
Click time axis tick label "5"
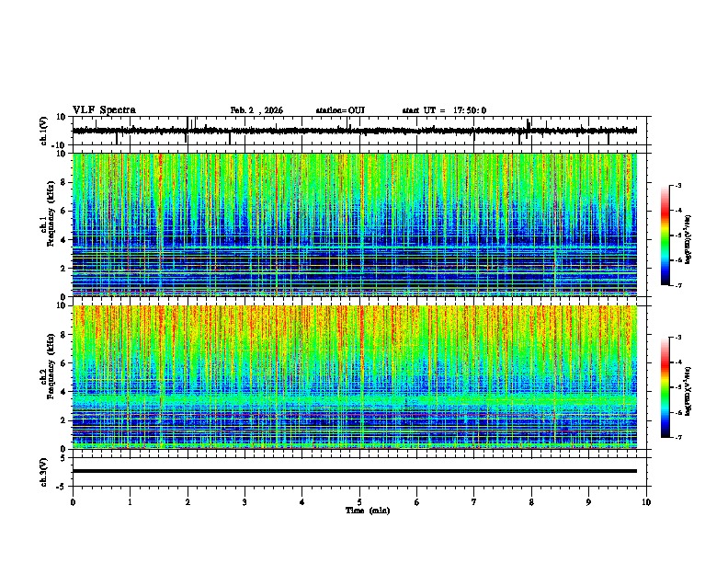click(x=359, y=502)
